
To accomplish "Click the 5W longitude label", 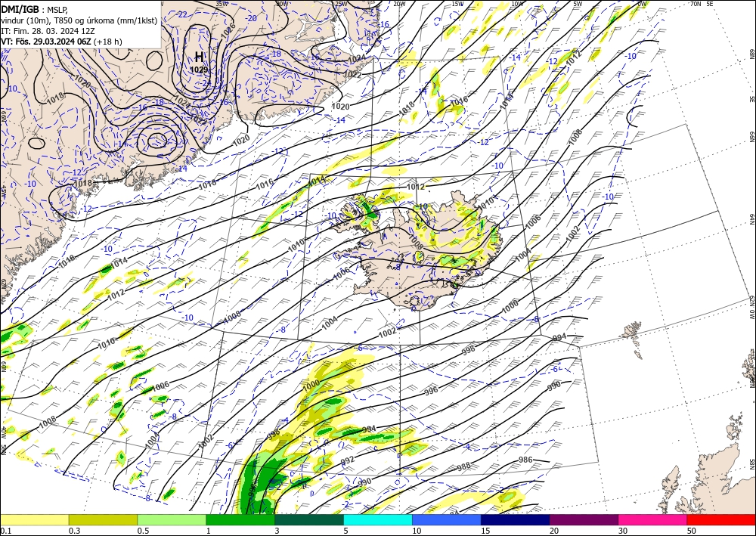I will (x=578, y=4).
